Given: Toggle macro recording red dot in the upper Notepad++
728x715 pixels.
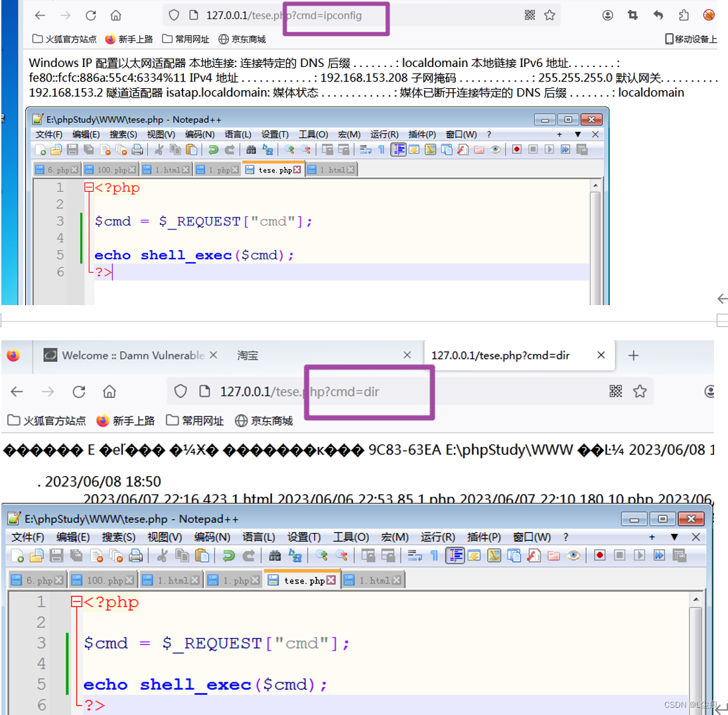Looking at the screenshot, I should pos(517,149).
